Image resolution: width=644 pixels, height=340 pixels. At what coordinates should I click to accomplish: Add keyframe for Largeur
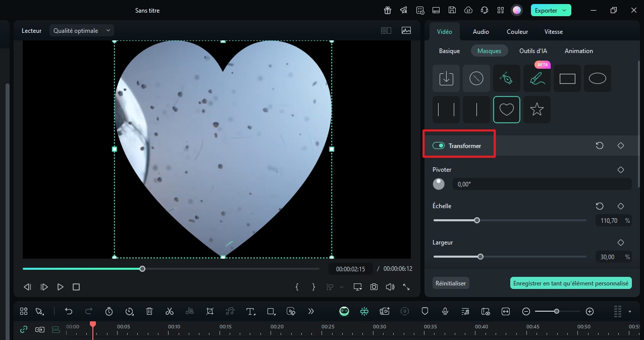click(x=621, y=242)
